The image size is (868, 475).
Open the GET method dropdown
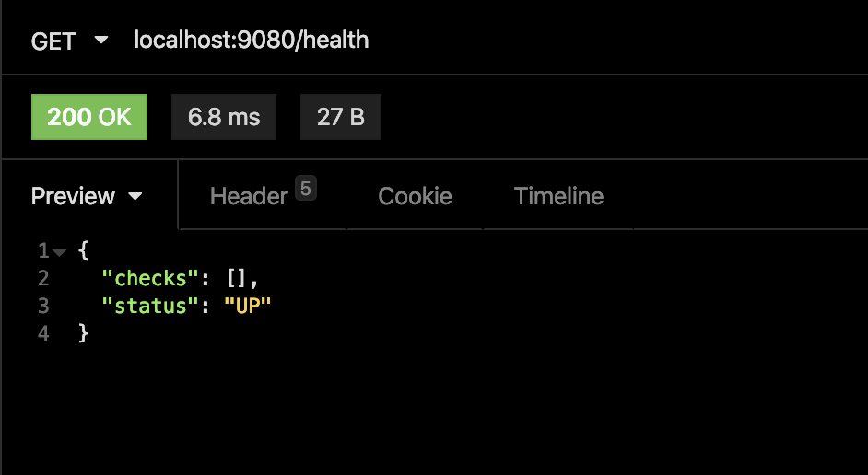click(x=69, y=41)
